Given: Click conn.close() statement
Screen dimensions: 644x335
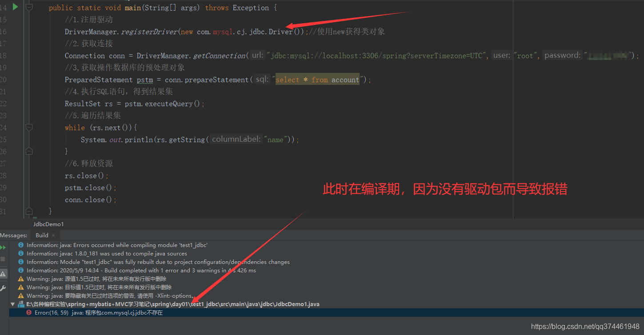Looking at the screenshot, I should (90, 200).
